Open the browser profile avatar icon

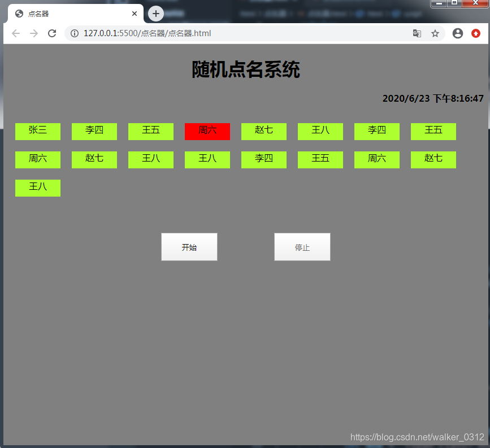tap(458, 33)
